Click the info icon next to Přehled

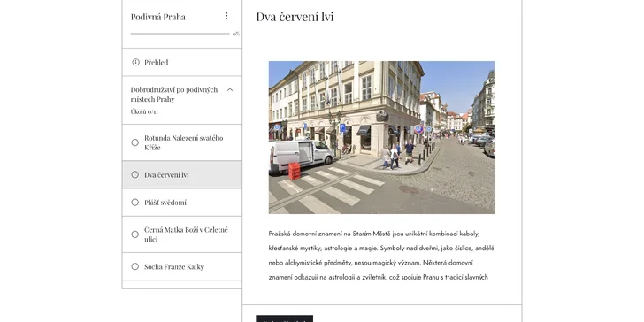[135, 62]
